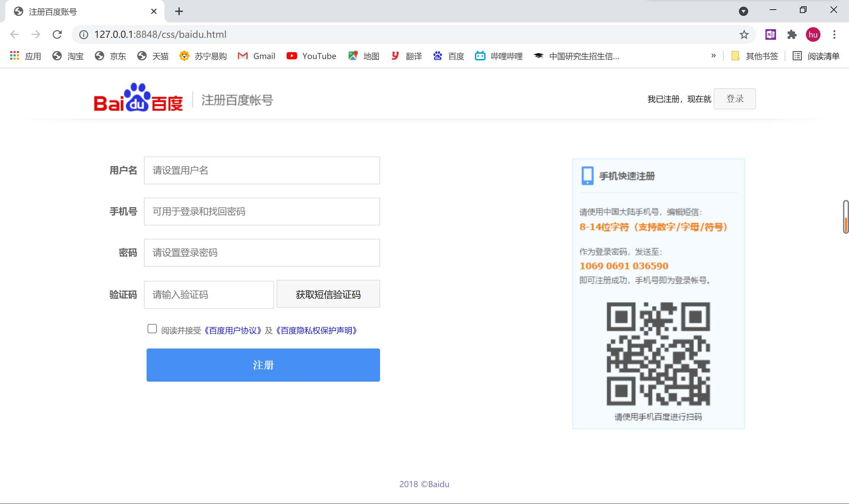The width and height of the screenshot is (849, 504).
Task: Bookmark this page with star icon
Action: pos(744,34)
